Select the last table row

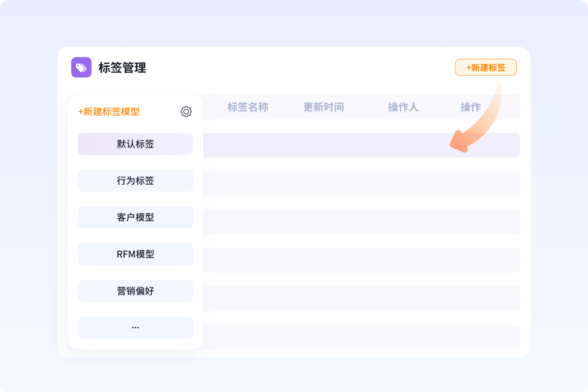point(361,337)
